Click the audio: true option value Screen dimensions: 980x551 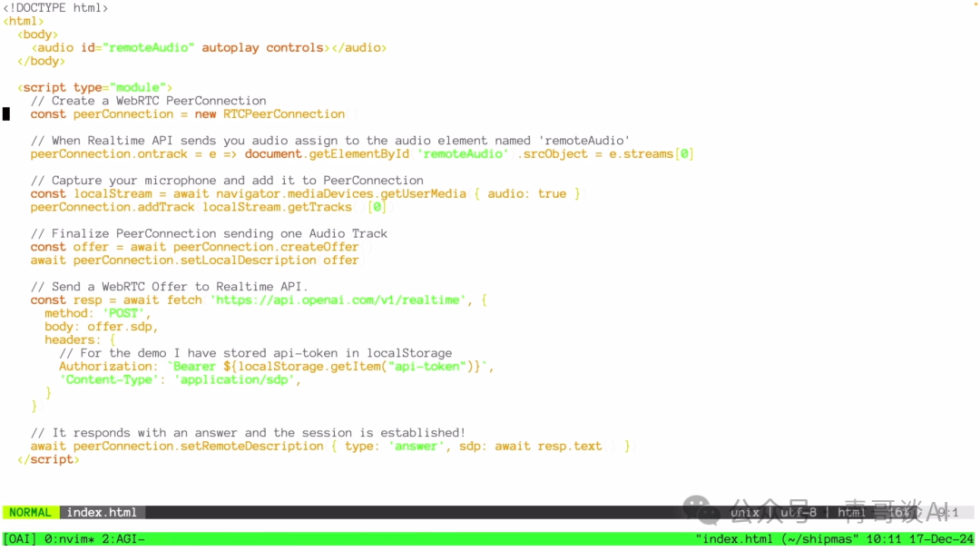(x=526, y=194)
